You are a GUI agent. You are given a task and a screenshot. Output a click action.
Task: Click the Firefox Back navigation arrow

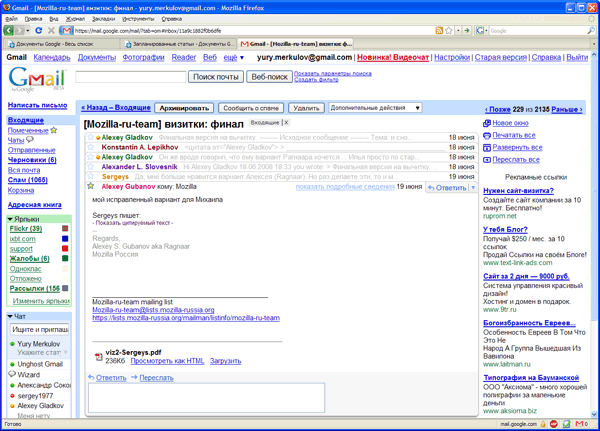coord(8,30)
